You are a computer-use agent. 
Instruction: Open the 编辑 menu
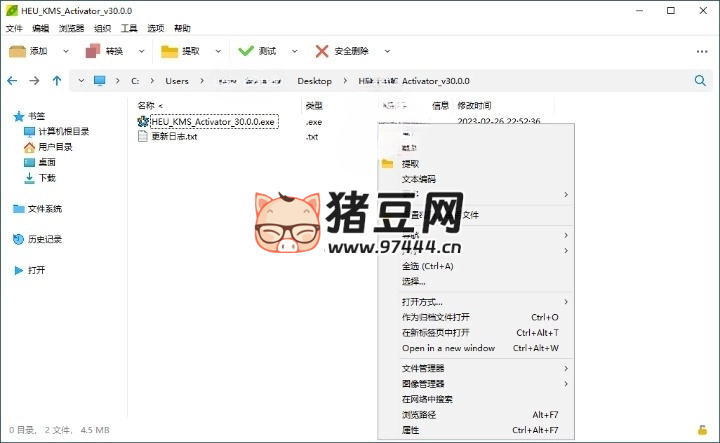(40, 28)
